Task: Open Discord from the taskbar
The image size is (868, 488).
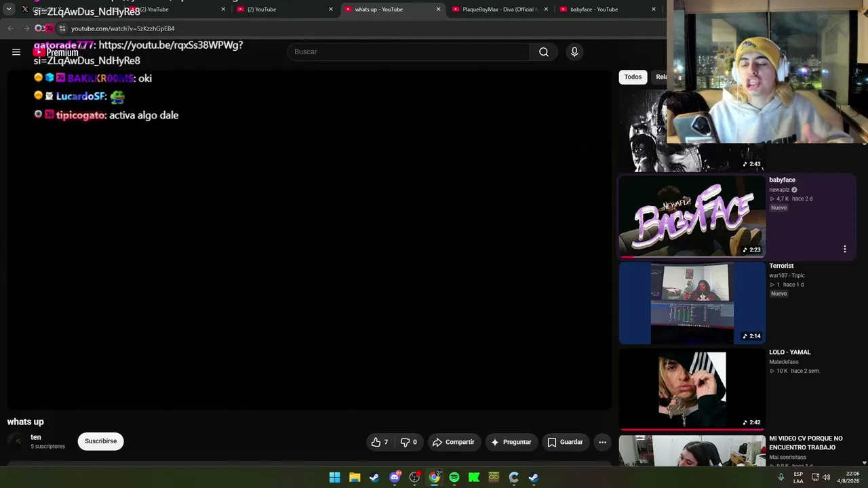Action: pos(395,477)
